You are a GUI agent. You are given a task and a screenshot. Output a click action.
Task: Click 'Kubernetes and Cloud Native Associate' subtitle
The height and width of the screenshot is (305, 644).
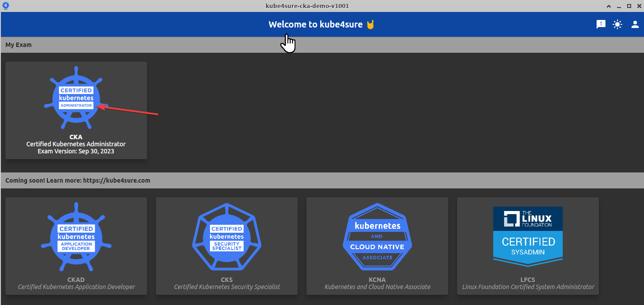[x=377, y=287]
